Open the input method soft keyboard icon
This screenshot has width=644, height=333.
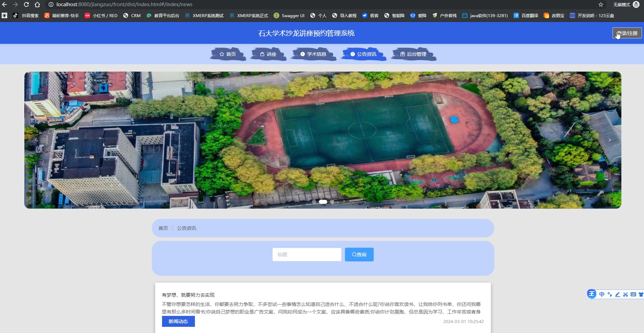click(x=633, y=294)
